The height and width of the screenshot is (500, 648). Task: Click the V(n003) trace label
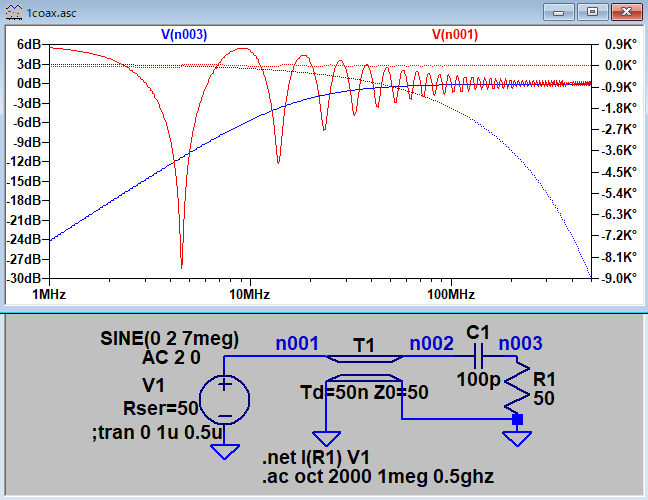pos(184,34)
